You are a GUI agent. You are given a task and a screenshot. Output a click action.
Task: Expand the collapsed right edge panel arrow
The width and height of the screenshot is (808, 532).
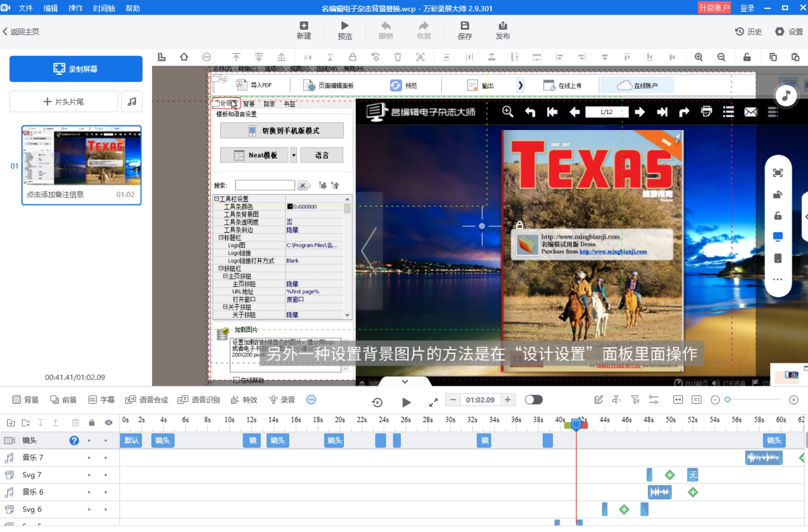point(806,217)
